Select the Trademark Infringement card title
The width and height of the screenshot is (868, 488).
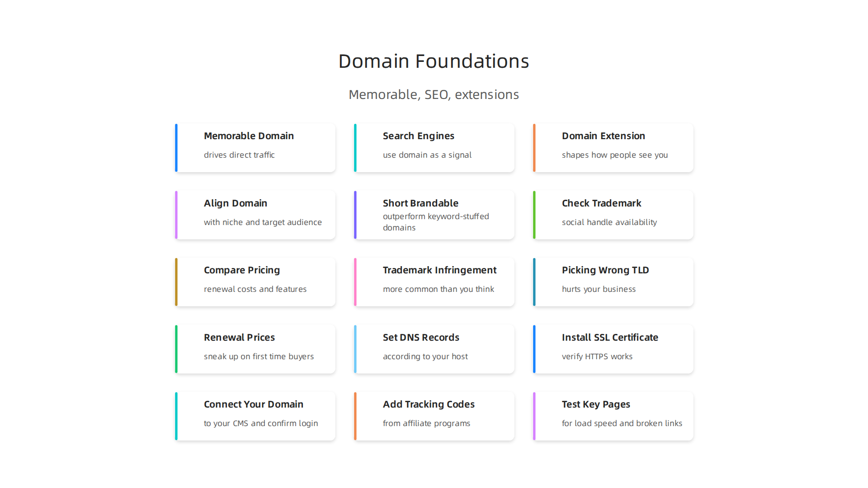pos(439,270)
